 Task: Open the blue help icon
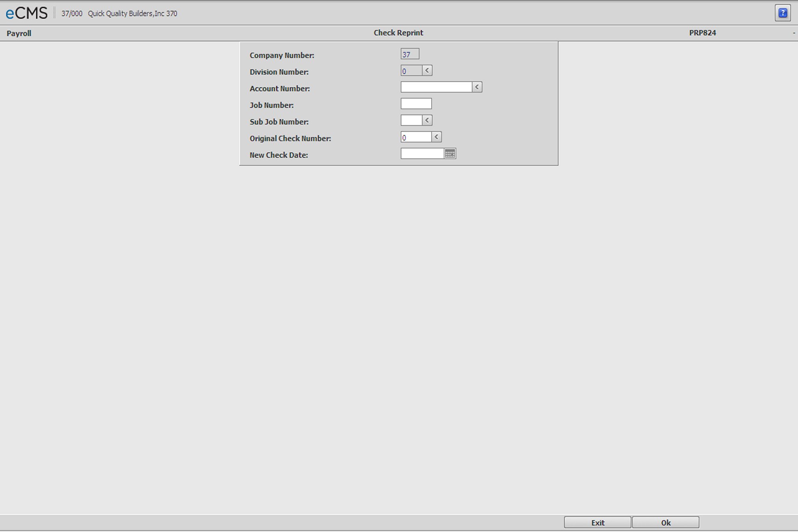tap(782, 13)
